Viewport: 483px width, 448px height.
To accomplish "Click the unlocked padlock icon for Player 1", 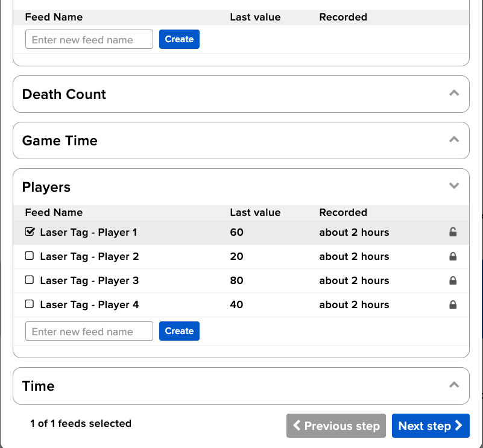I will 453,232.
